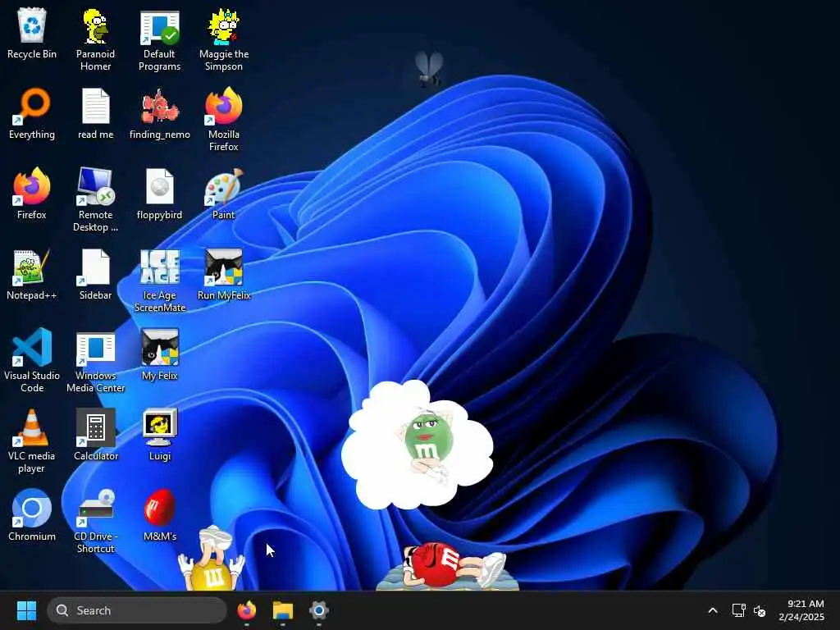This screenshot has width=840, height=630.
Task: Open Settings from the taskbar
Action: 318,610
